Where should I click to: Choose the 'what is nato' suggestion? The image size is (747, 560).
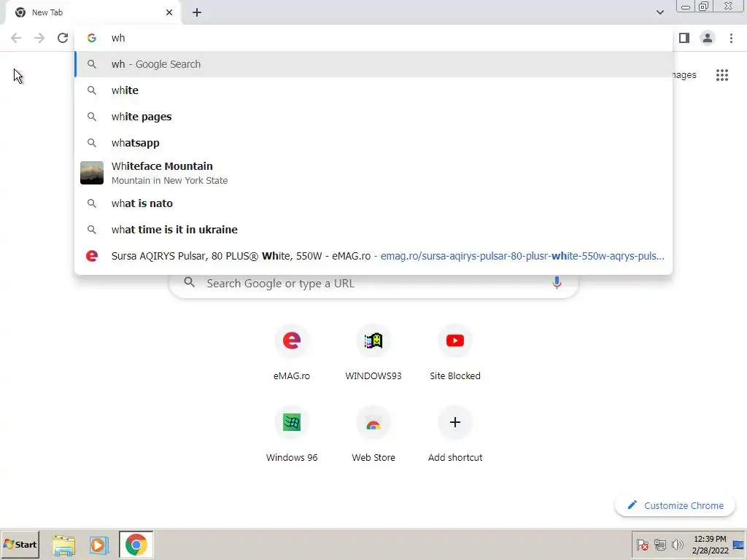(x=373, y=203)
